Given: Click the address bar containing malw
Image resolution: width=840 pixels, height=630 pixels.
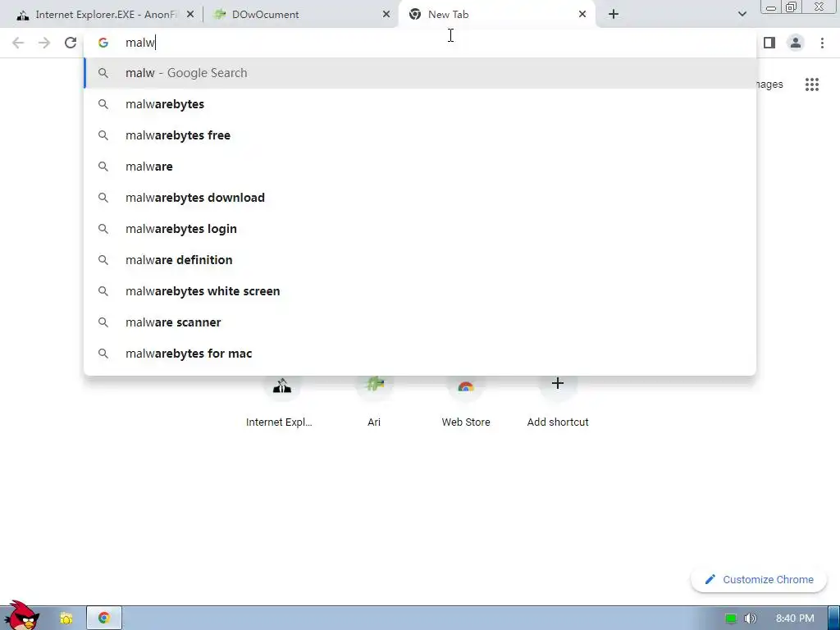Looking at the screenshot, I should 420,43.
